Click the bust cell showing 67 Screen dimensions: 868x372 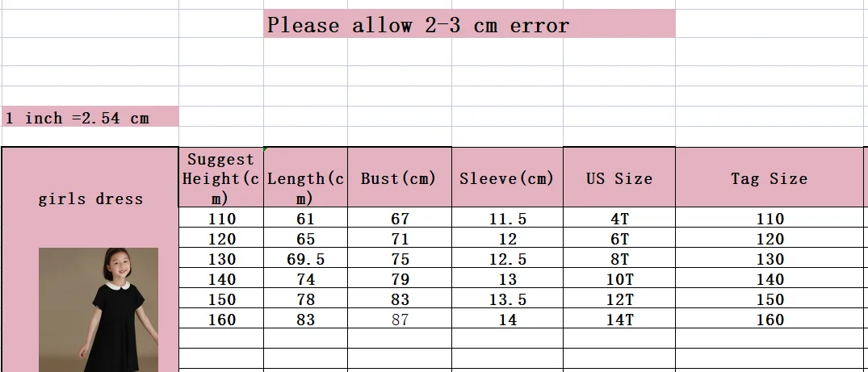click(399, 219)
